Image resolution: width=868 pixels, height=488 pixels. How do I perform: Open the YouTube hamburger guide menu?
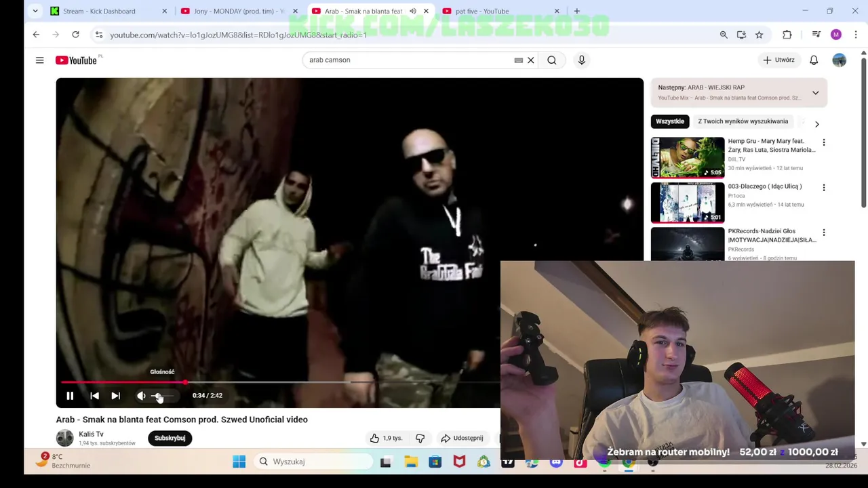pos(39,60)
